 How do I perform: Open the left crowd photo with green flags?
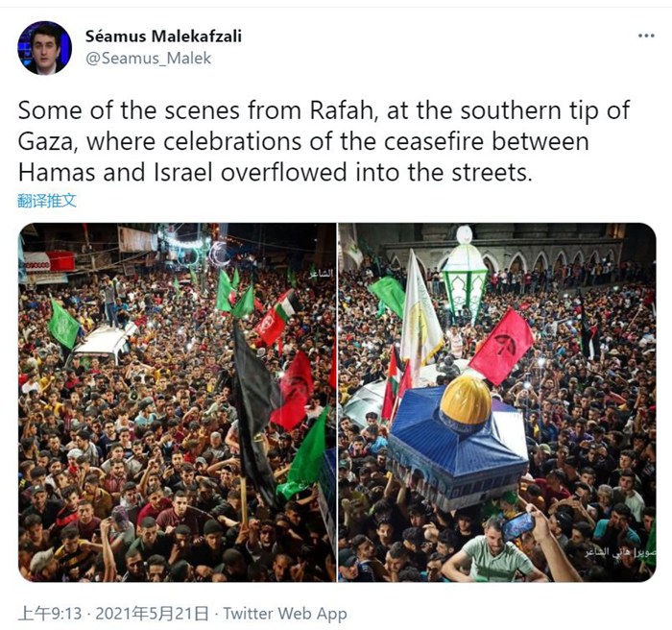point(177,402)
